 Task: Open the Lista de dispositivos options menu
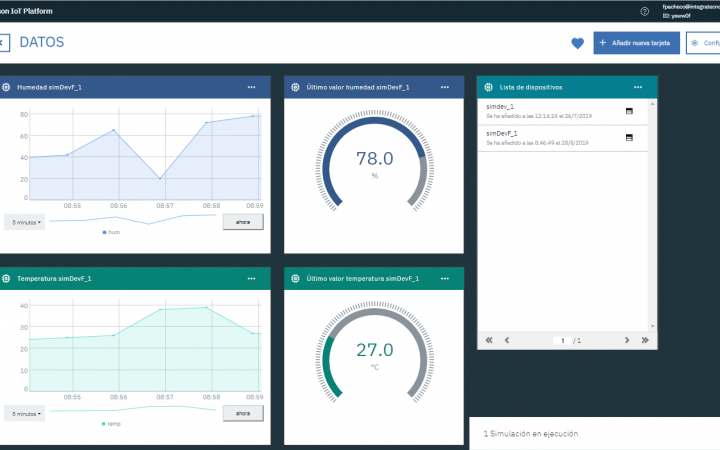[638, 87]
